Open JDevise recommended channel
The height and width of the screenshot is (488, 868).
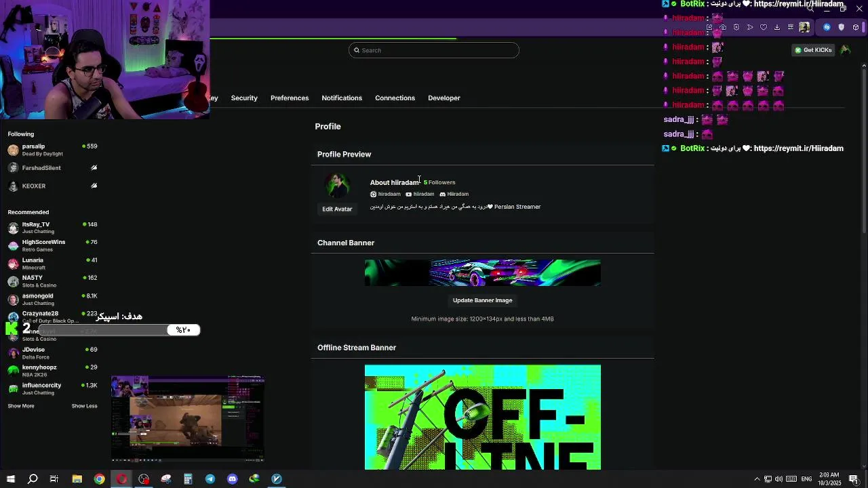52,353
